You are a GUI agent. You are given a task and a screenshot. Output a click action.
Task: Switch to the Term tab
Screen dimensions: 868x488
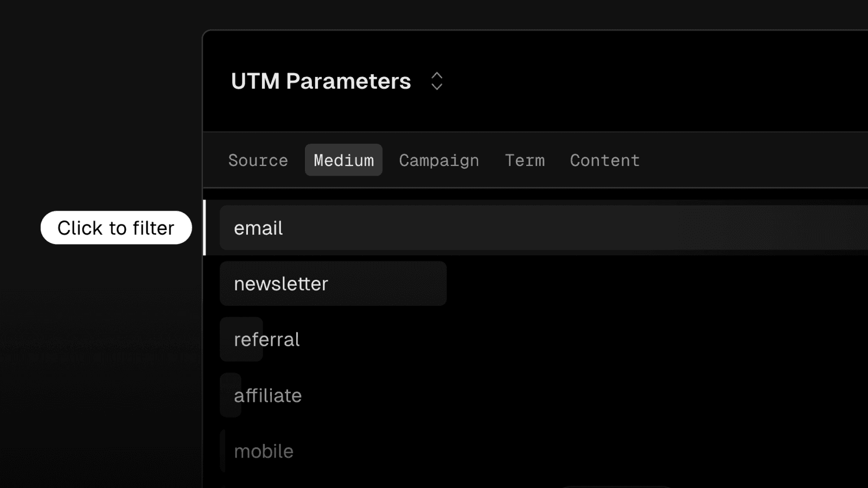coord(525,160)
